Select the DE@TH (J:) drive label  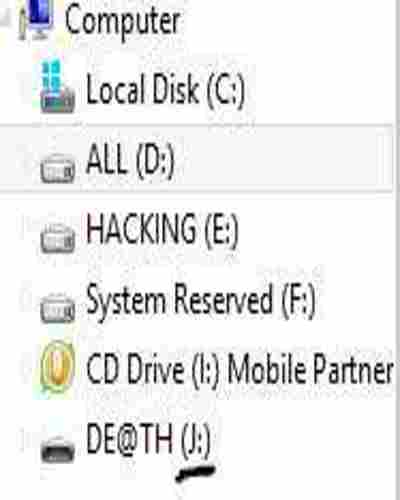pyautogui.click(x=148, y=440)
